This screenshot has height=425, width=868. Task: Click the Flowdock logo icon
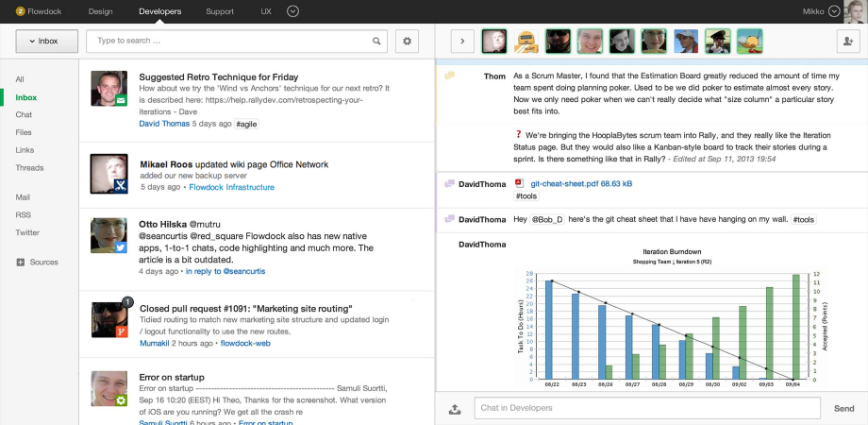(21, 11)
